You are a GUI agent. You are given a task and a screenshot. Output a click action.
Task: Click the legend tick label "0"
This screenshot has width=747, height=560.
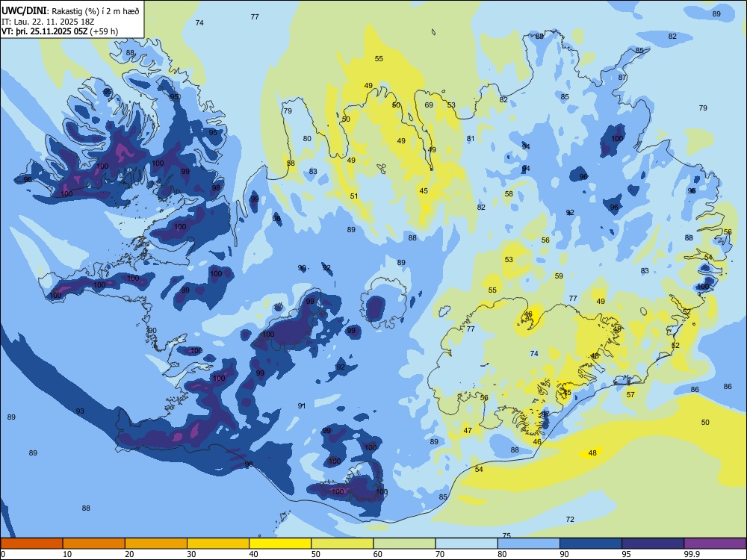(x=3, y=554)
